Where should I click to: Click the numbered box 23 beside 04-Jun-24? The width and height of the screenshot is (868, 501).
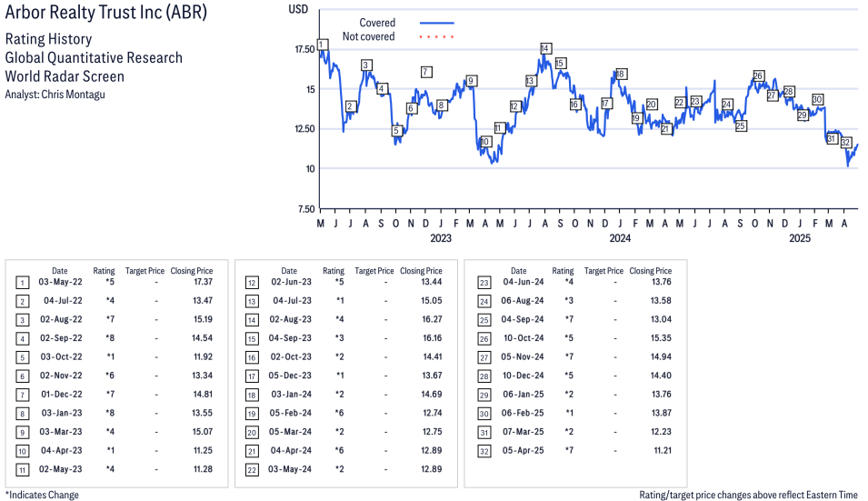(x=484, y=283)
